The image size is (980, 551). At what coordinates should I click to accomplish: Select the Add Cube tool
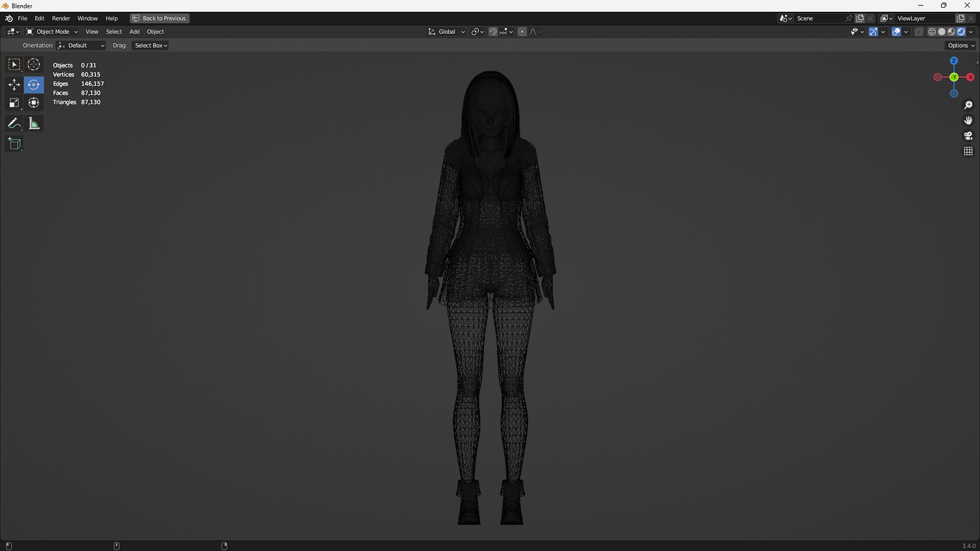pyautogui.click(x=14, y=144)
